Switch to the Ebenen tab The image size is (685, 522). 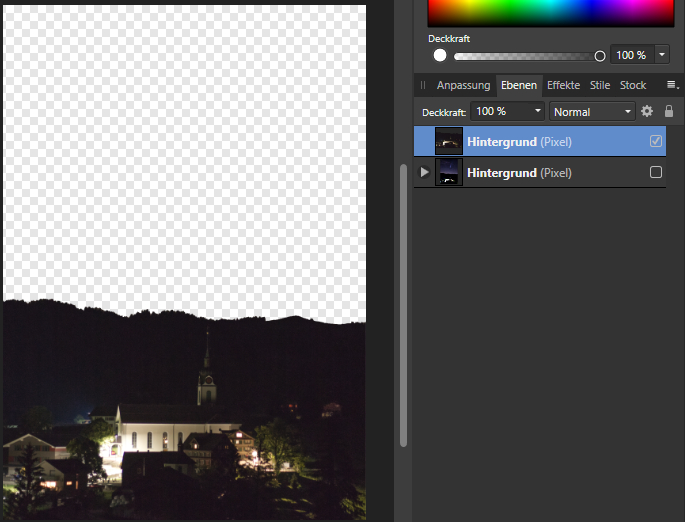[x=519, y=85]
